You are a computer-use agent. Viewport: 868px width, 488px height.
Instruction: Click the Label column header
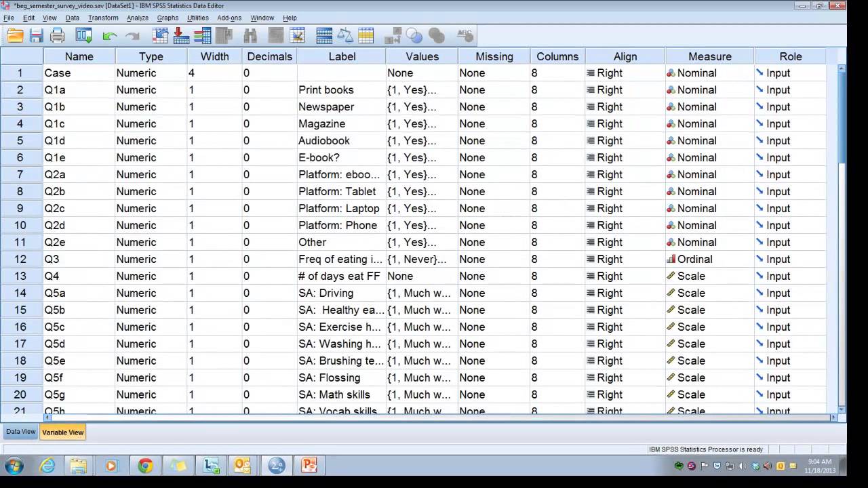coord(342,56)
